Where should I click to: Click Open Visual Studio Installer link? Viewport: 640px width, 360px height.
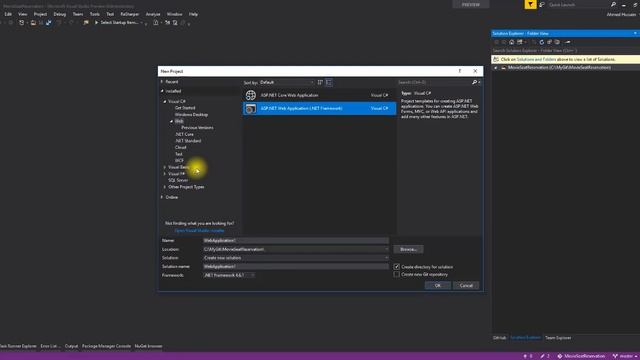199,231
